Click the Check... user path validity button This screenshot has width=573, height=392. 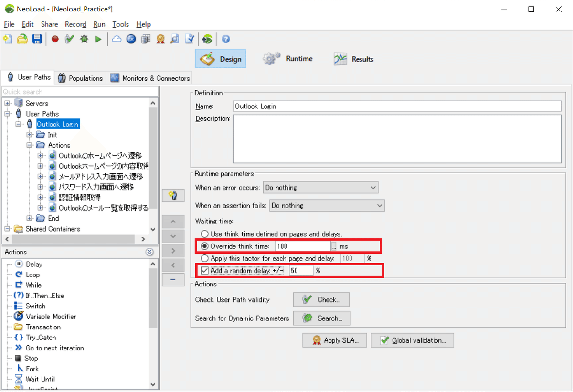click(321, 300)
